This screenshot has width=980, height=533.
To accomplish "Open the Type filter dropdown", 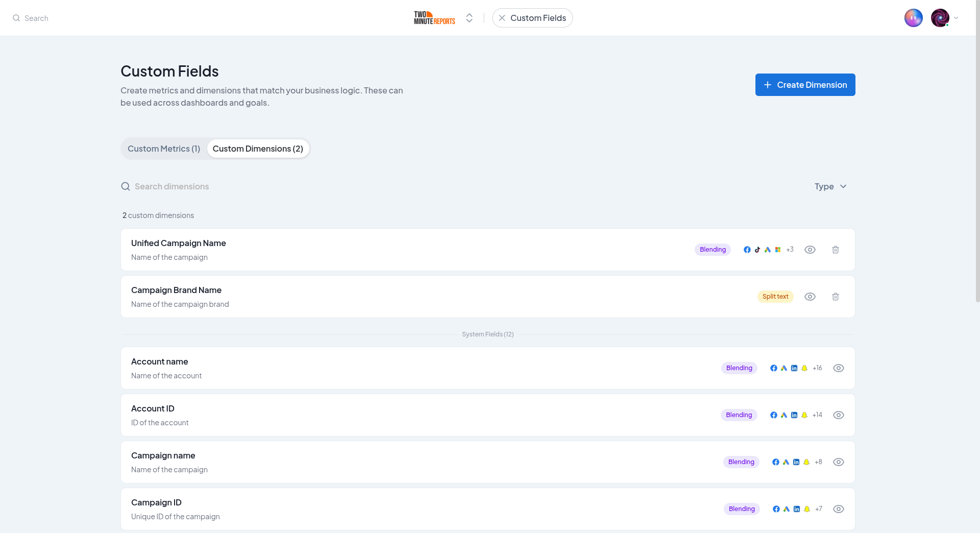I will (x=830, y=186).
